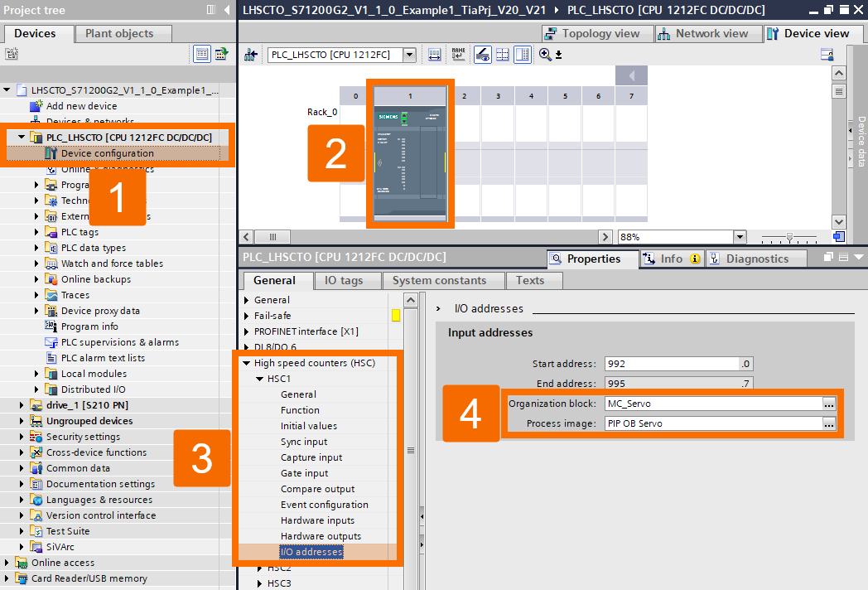Click the Online backups icon
Image resolution: width=868 pixels, height=590 pixels.
51,279
